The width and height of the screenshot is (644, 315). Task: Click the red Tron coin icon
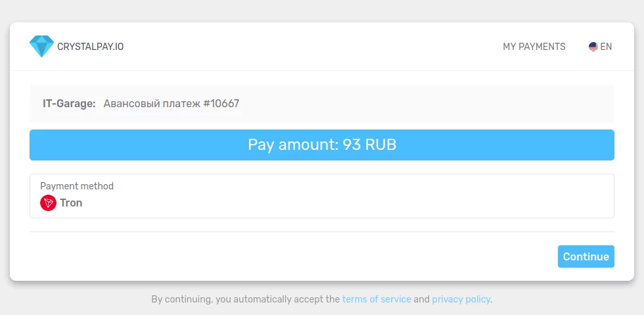tap(48, 203)
